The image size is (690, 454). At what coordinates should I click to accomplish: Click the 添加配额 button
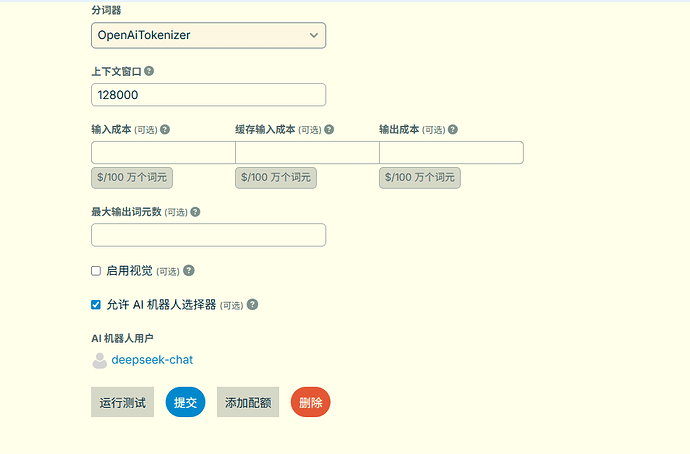tap(248, 402)
